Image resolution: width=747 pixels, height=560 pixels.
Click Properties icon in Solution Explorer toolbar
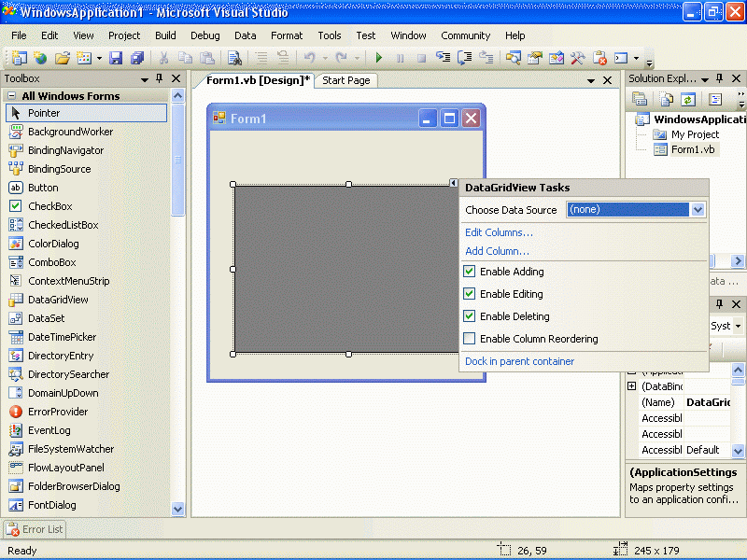point(640,99)
